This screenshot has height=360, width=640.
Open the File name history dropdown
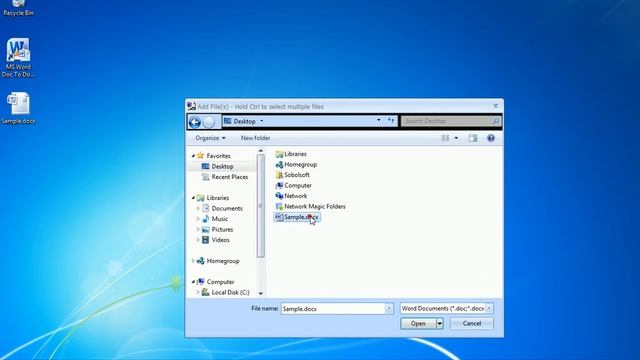pyautogui.click(x=389, y=309)
